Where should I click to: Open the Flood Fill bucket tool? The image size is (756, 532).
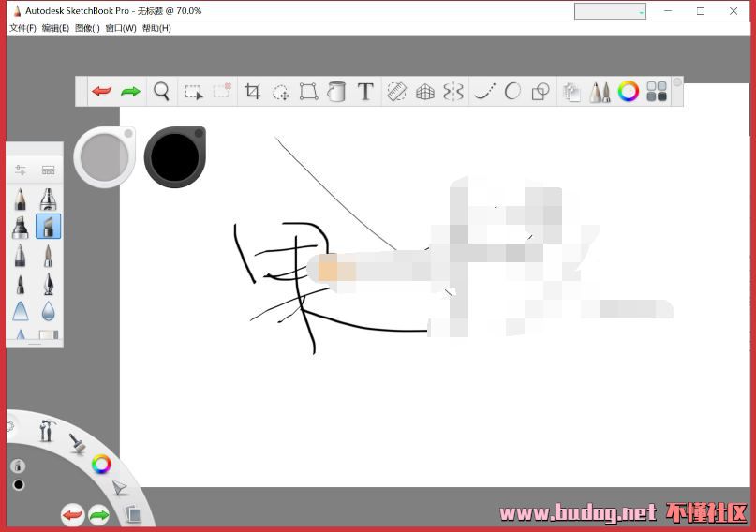tap(336, 92)
